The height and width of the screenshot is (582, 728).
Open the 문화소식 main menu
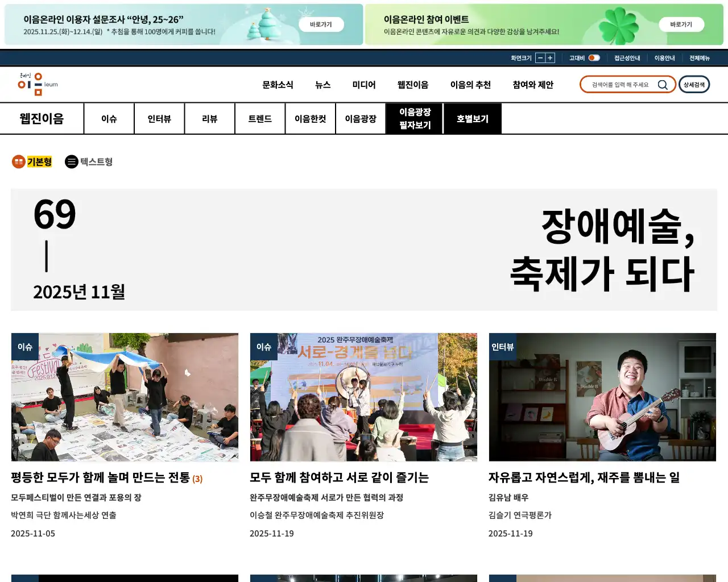point(278,85)
